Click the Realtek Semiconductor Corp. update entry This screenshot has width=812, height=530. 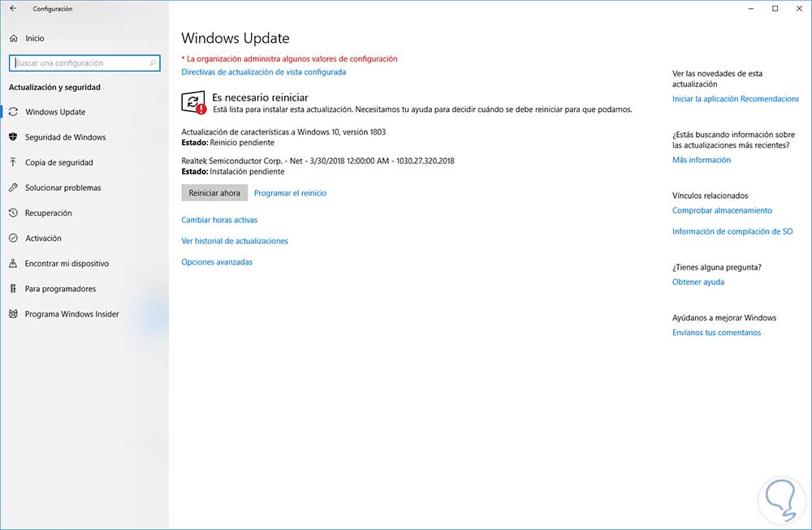[x=317, y=161]
